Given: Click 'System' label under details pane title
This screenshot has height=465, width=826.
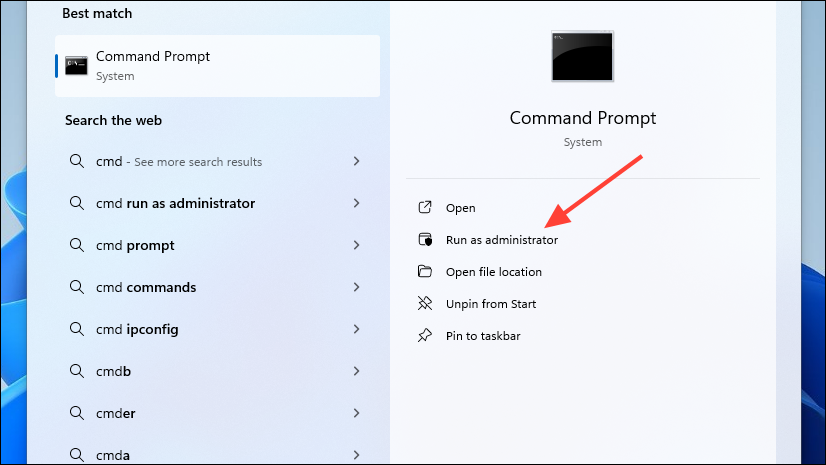Looking at the screenshot, I should (583, 142).
